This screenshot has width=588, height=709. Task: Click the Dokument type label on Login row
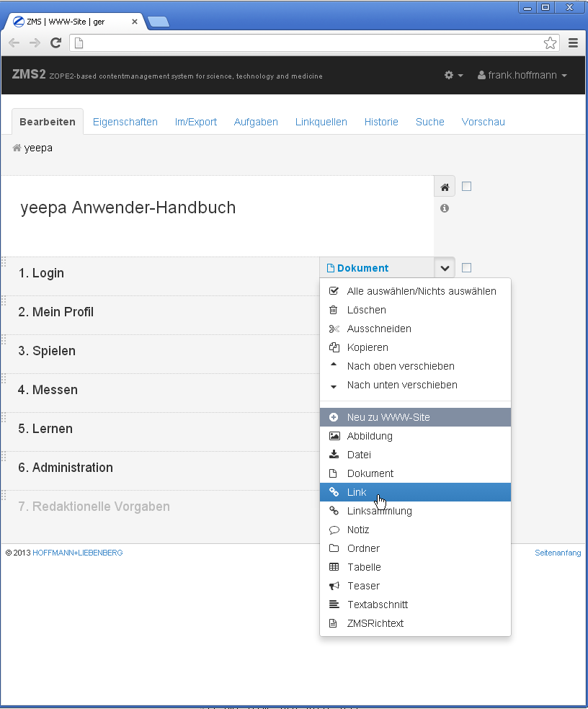(357, 268)
